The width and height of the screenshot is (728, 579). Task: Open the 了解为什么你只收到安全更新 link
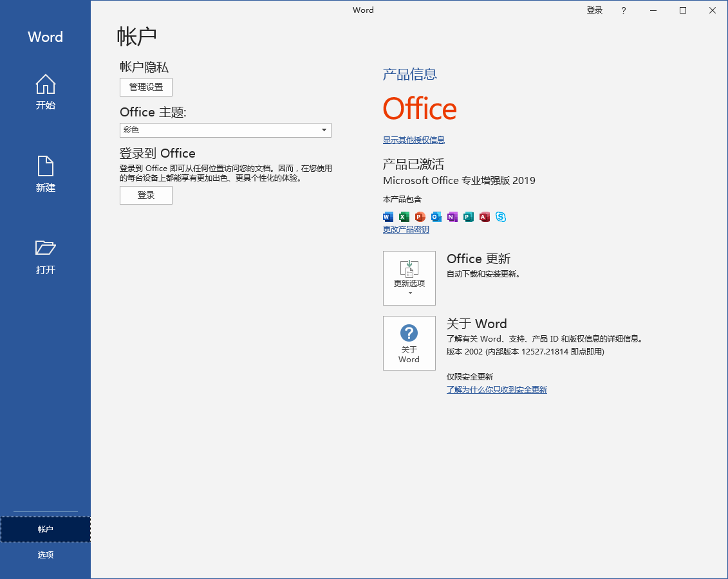pos(497,390)
